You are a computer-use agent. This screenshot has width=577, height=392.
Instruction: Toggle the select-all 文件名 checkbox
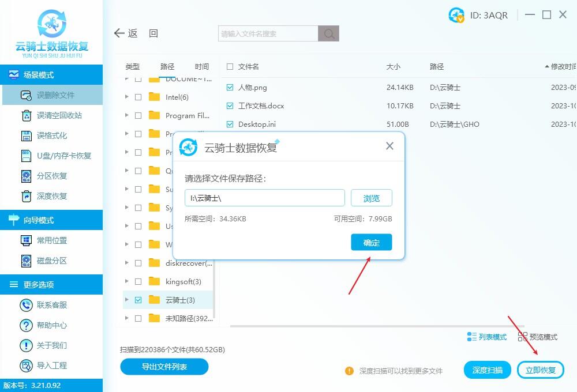pyautogui.click(x=230, y=66)
